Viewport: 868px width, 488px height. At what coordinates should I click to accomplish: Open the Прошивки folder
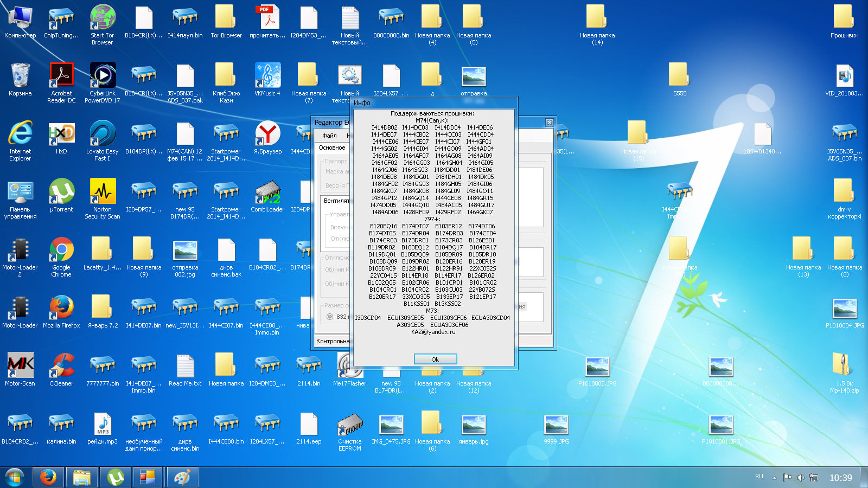(845, 22)
